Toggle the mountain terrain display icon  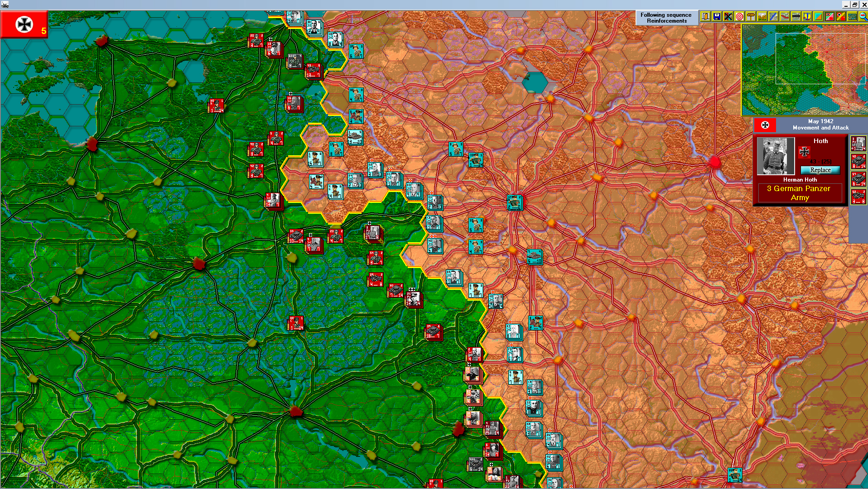click(x=762, y=17)
